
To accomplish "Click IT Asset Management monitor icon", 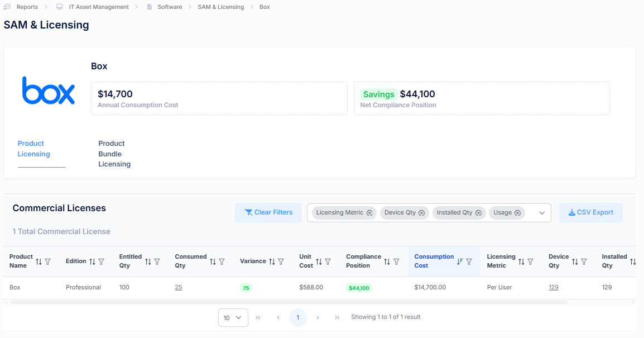I will click(x=60, y=7).
